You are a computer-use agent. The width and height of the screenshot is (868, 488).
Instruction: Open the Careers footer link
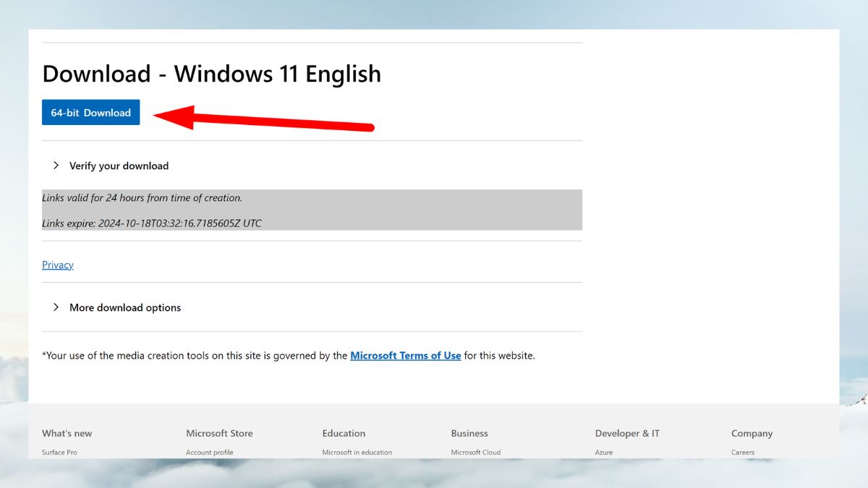743,453
